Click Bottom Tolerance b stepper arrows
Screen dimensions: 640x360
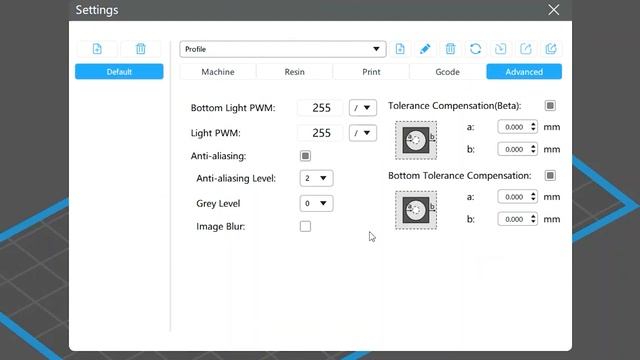pos(533,219)
